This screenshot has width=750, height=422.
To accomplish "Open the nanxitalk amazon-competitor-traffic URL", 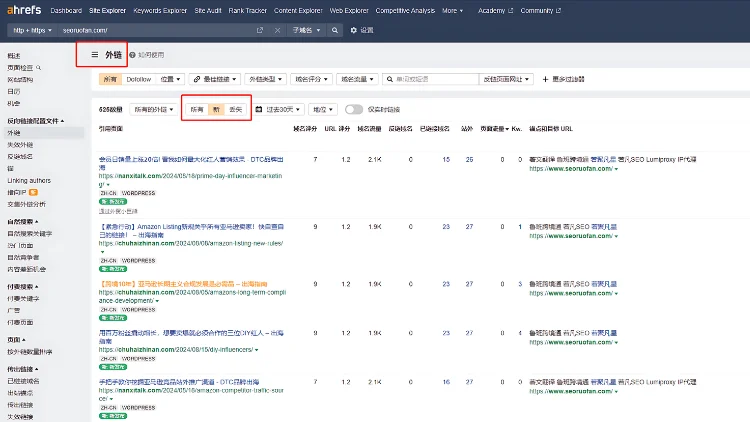I will [191, 394].
